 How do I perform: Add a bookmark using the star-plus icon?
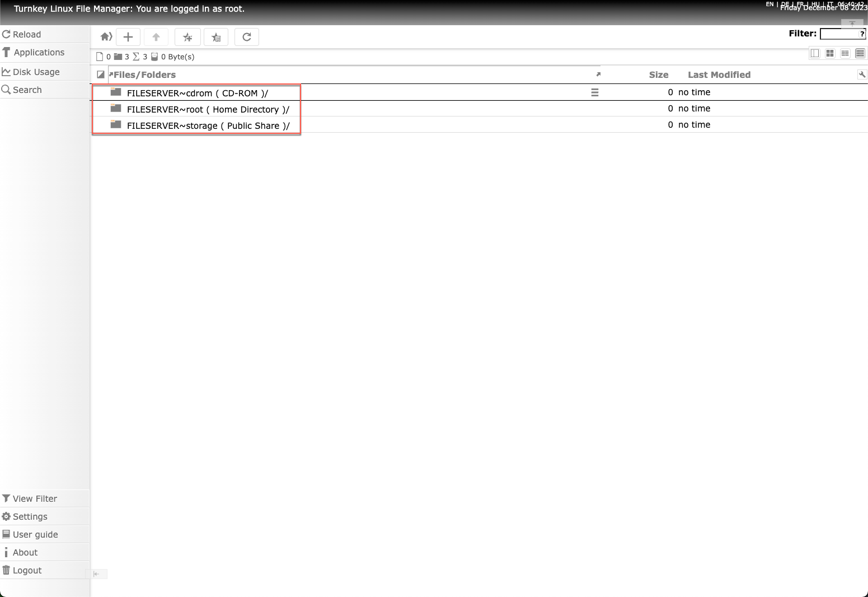click(187, 36)
